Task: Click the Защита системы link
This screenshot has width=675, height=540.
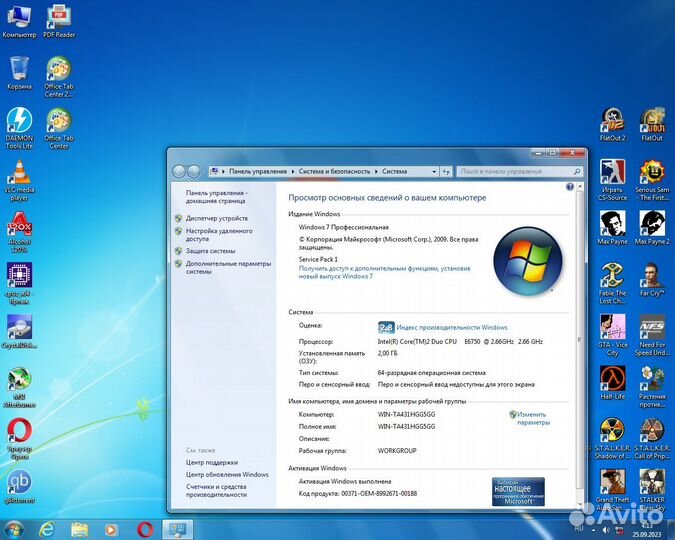Action: tap(210, 251)
